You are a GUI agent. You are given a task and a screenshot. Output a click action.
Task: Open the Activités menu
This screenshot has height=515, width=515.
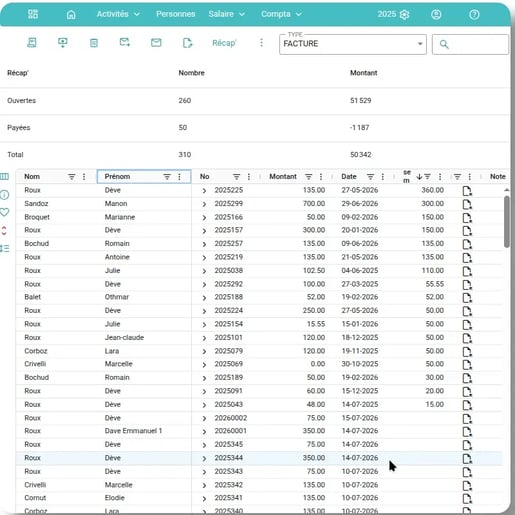(x=118, y=14)
